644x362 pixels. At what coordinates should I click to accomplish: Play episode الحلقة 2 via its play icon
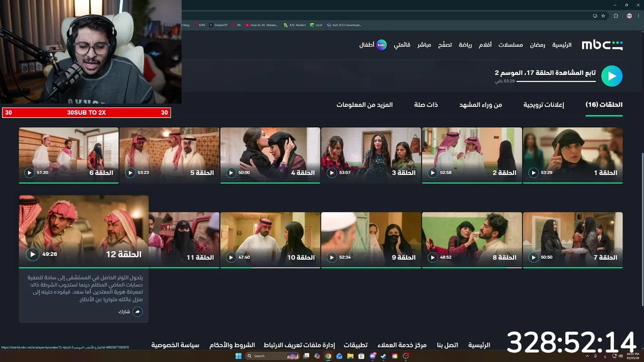click(433, 173)
